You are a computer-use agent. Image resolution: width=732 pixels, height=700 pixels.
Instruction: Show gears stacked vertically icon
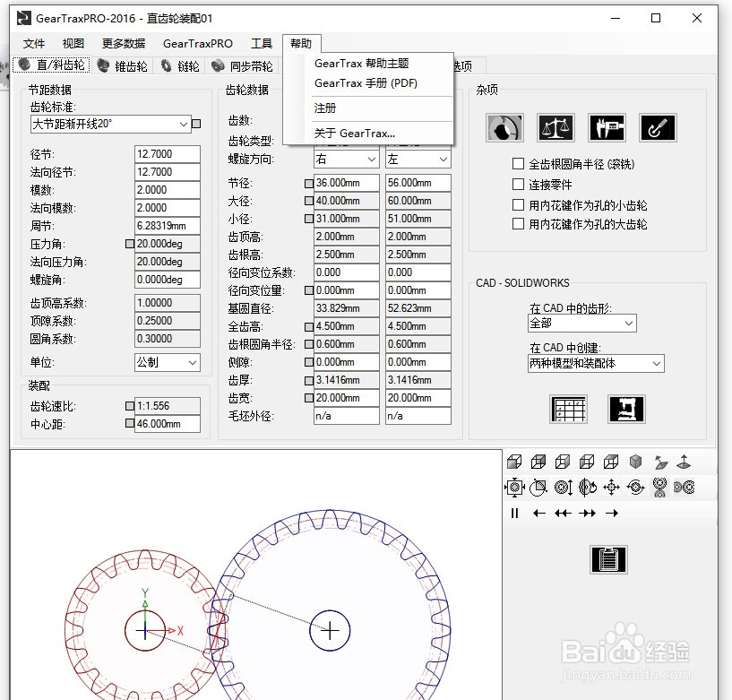coord(659,487)
